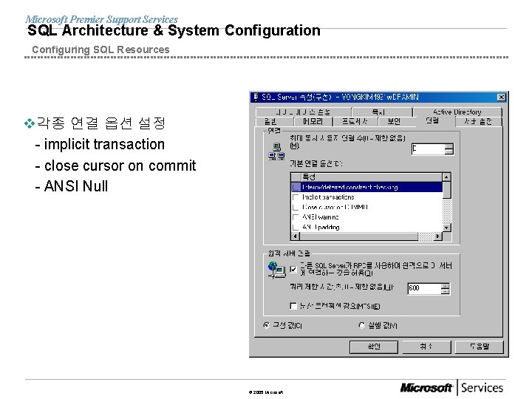Click the maximum concurrent connections input field
The height and width of the screenshot is (399, 532).
click(x=428, y=149)
